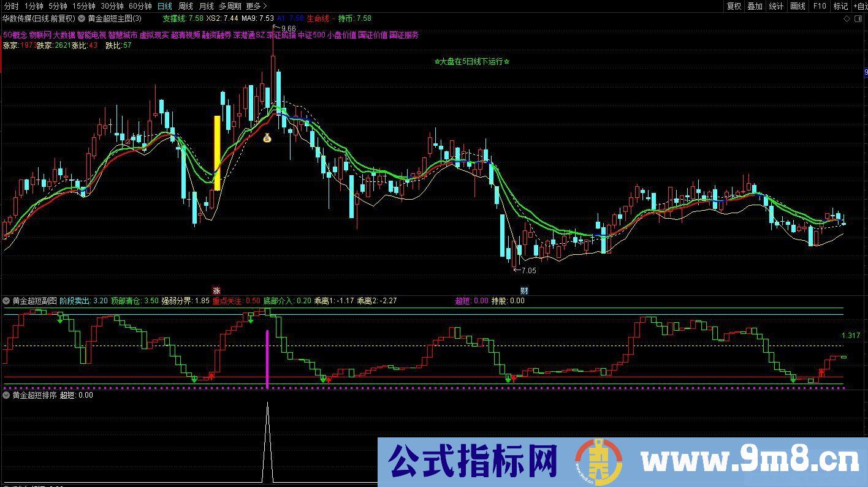Open the 多周期 multi-period view
The height and width of the screenshot is (487, 868).
coord(230,6)
